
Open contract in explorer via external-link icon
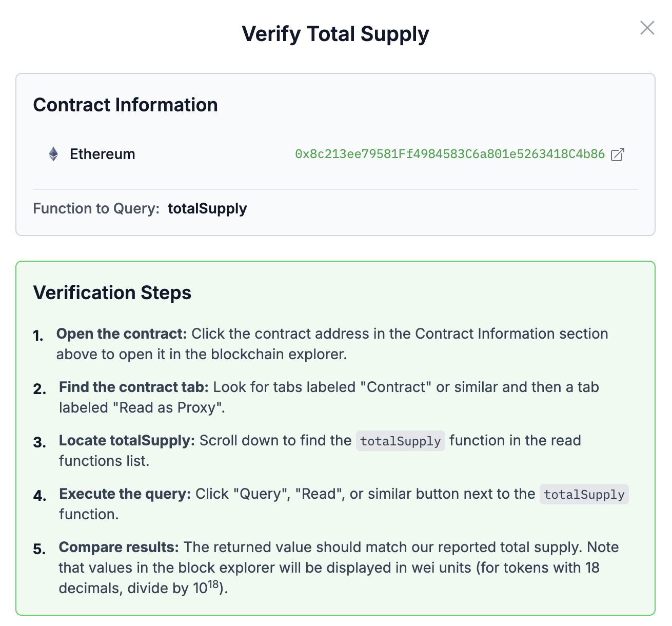point(617,154)
